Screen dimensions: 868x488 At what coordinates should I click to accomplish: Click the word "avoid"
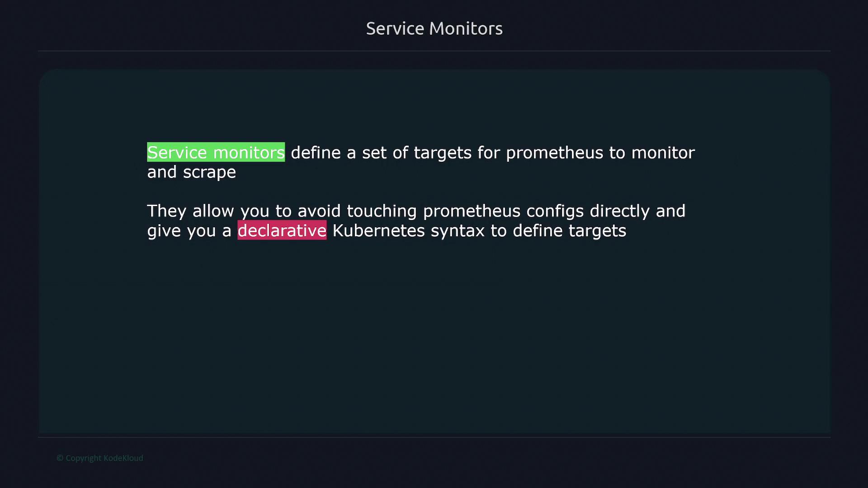(319, 211)
